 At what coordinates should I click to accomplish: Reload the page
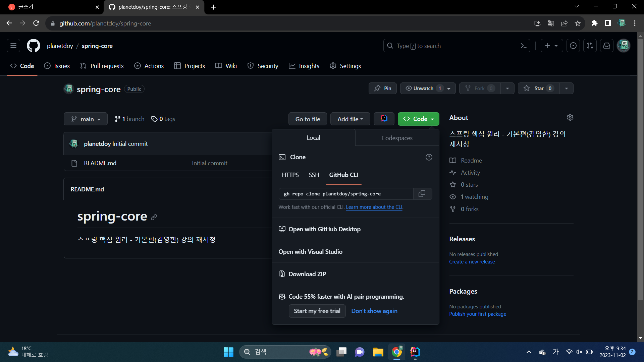(x=36, y=23)
